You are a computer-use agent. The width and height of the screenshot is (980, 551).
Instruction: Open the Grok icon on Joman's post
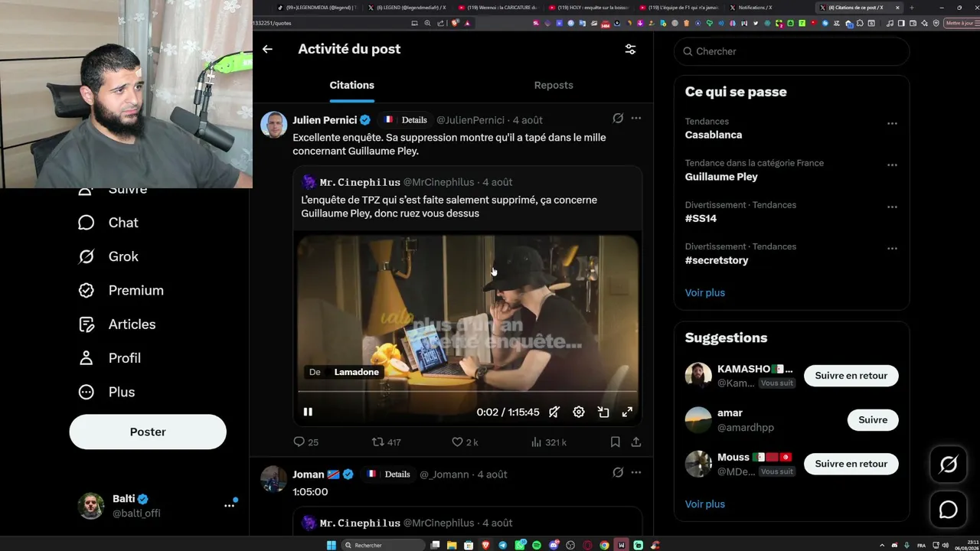(x=618, y=473)
